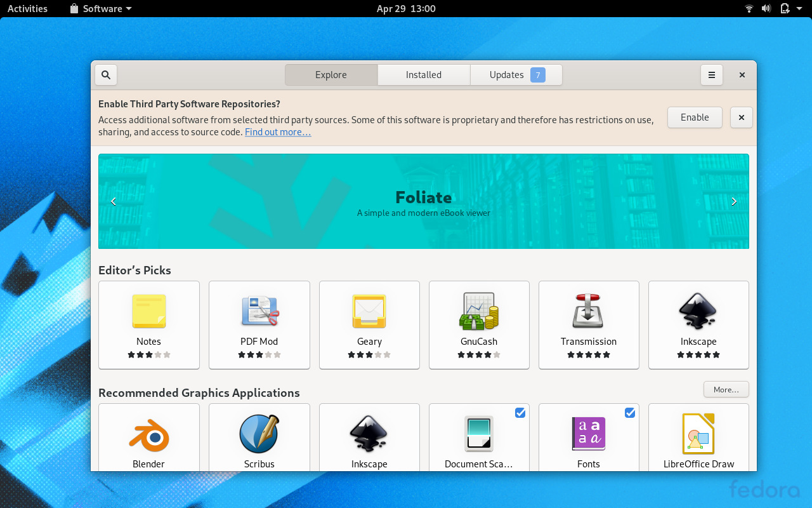
Task: Expand the Software app menu in top bar
Action: point(101,9)
